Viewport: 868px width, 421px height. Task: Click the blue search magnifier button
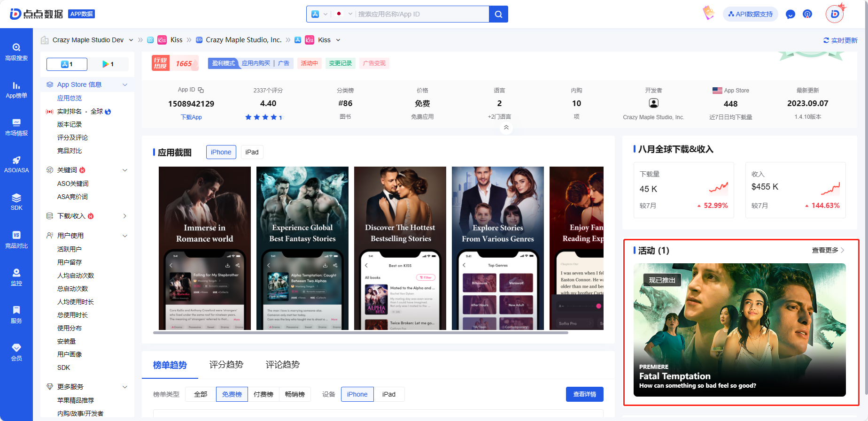[x=498, y=14]
